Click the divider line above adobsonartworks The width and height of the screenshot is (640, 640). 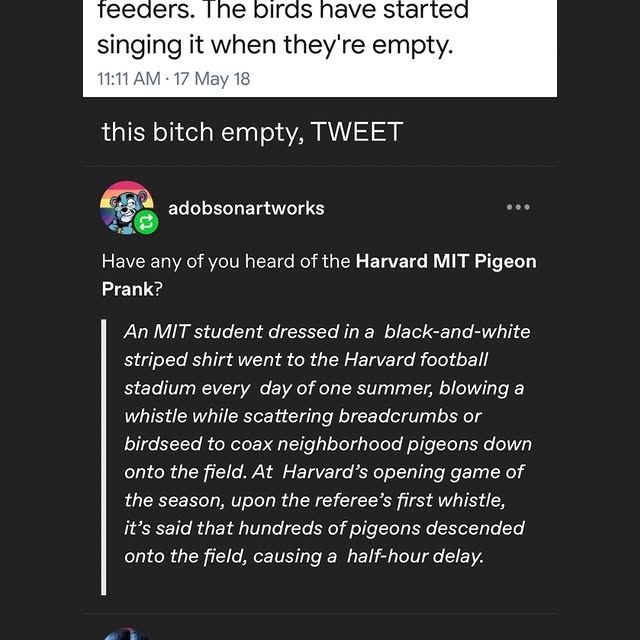tap(320, 166)
